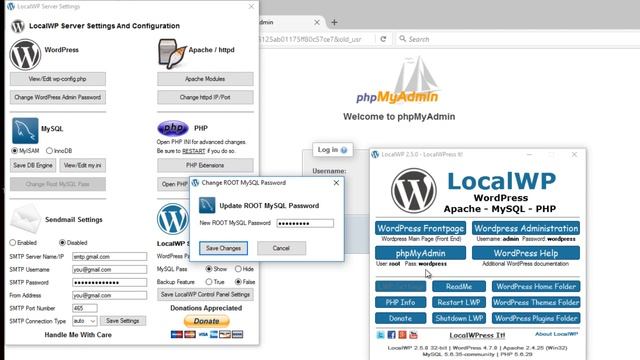The width and height of the screenshot is (640, 360).
Task: Click the browser Search box
Action: pyautogui.click(x=517, y=39)
